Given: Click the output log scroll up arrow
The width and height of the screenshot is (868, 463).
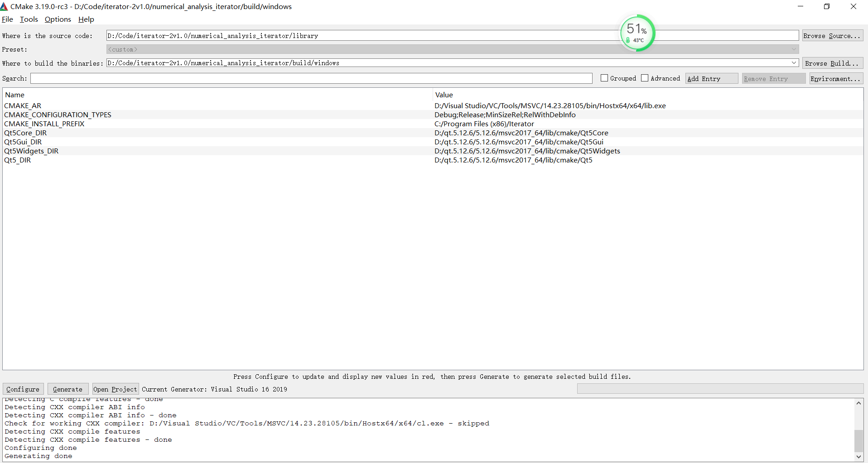Looking at the screenshot, I should [858, 403].
